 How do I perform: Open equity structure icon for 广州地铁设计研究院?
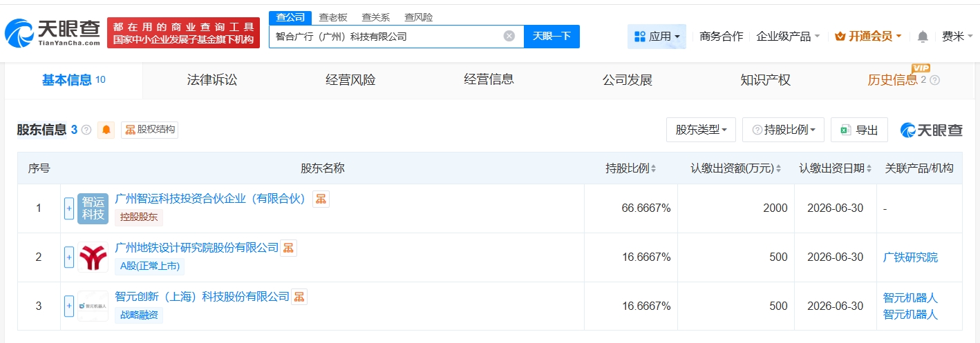click(288, 248)
